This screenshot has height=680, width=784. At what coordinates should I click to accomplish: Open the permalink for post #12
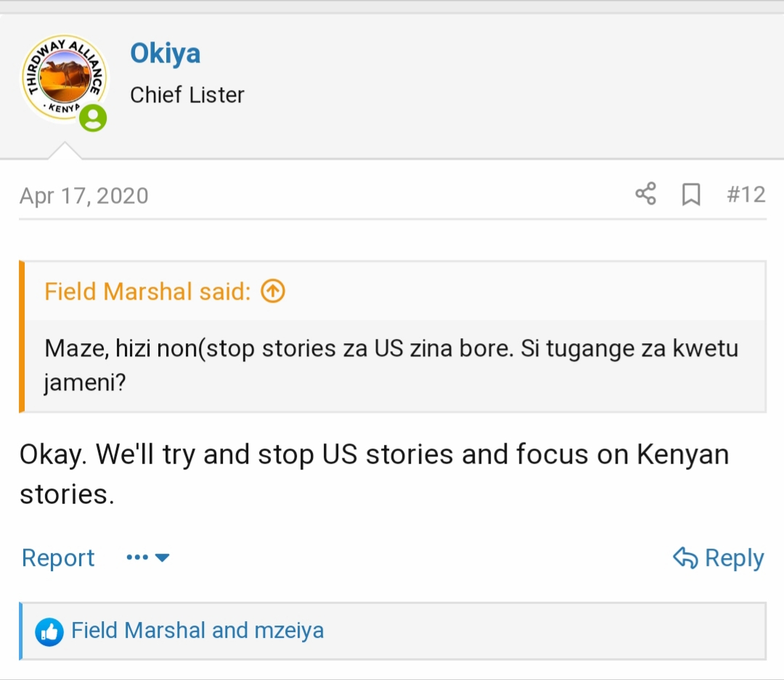click(746, 194)
